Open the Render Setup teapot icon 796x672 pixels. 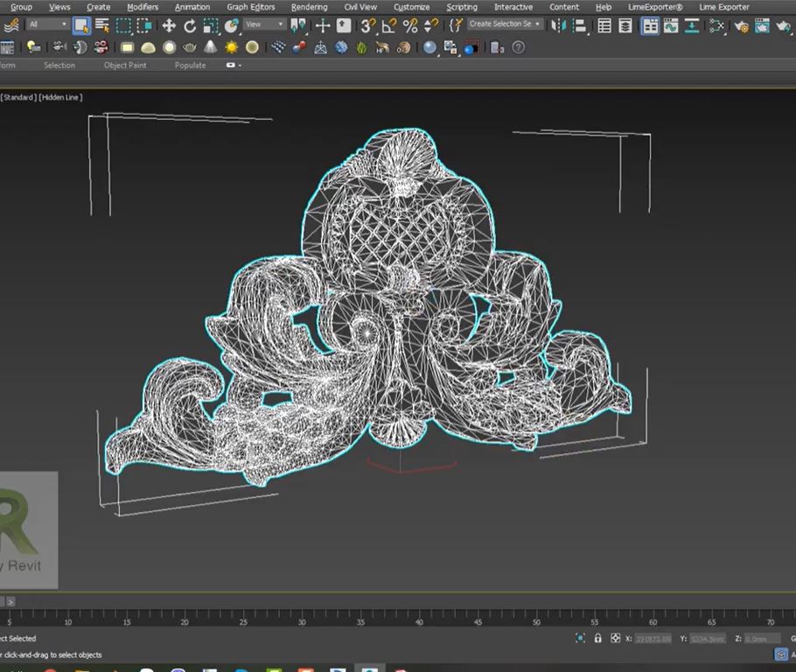point(743,26)
